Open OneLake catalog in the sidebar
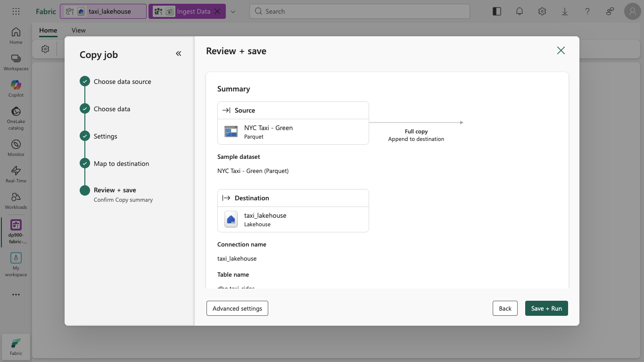 coord(16,118)
